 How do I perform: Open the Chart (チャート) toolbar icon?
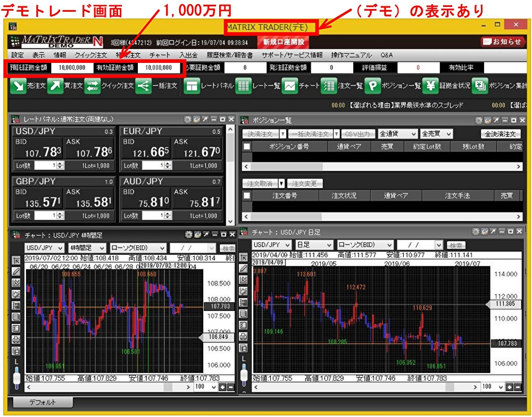[290, 86]
